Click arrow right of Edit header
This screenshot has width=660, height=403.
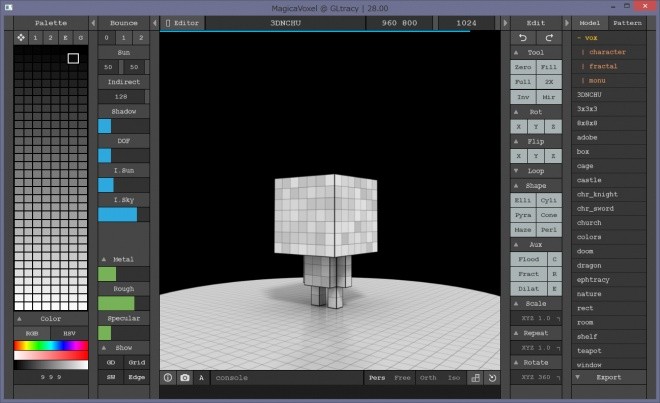click(x=567, y=23)
